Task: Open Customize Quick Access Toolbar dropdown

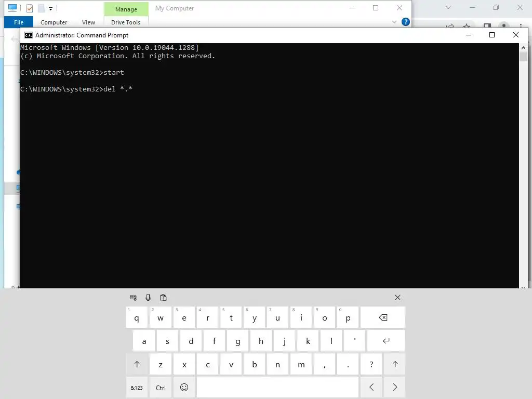Action: (x=50, y=8)
